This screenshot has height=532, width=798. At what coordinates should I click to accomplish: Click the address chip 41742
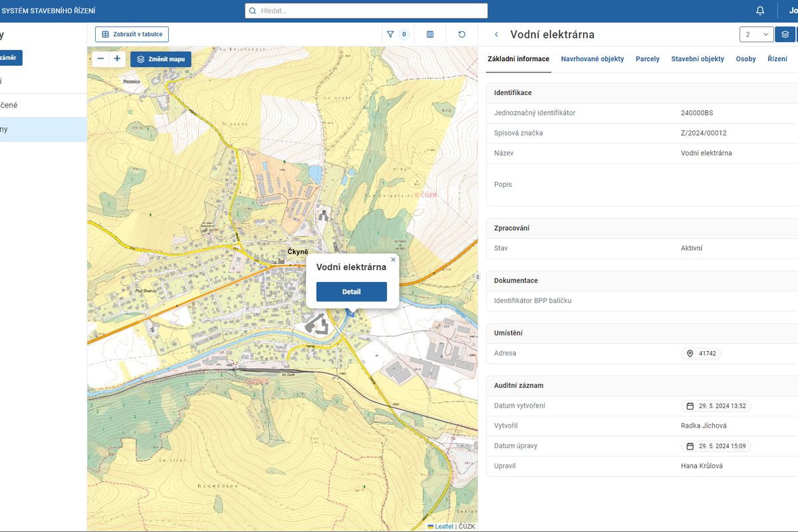(x=701, y=354)
